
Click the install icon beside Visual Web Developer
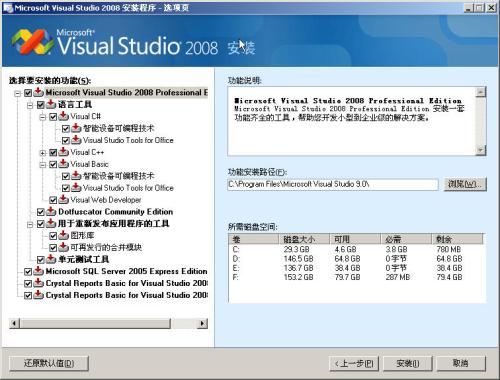pos(64,200)
